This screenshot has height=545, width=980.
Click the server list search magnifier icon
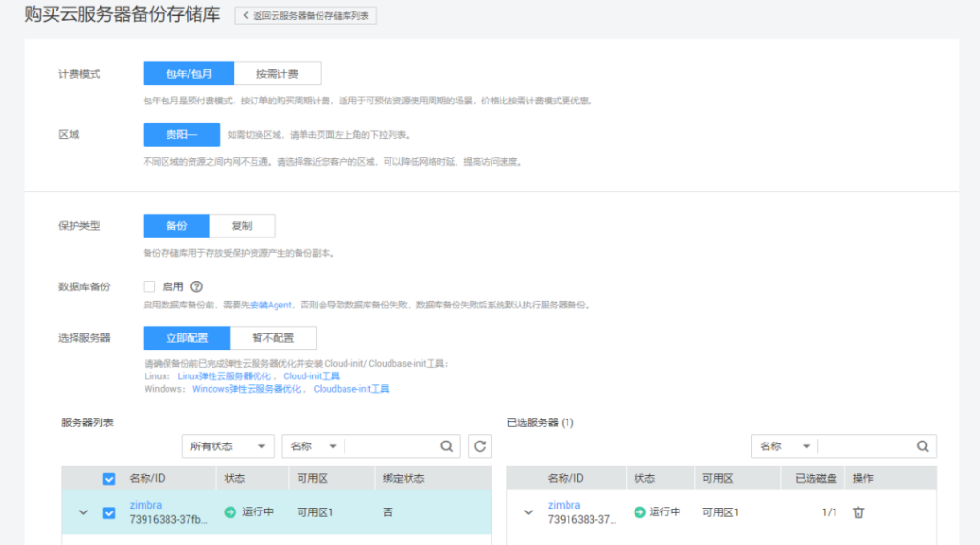(446, 446)
